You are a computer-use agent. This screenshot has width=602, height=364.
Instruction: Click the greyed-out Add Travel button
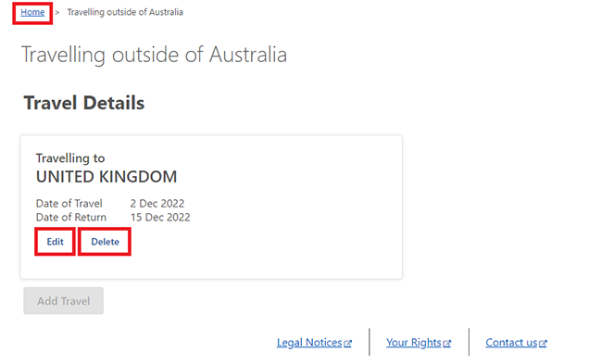click(x=63, y=301)
